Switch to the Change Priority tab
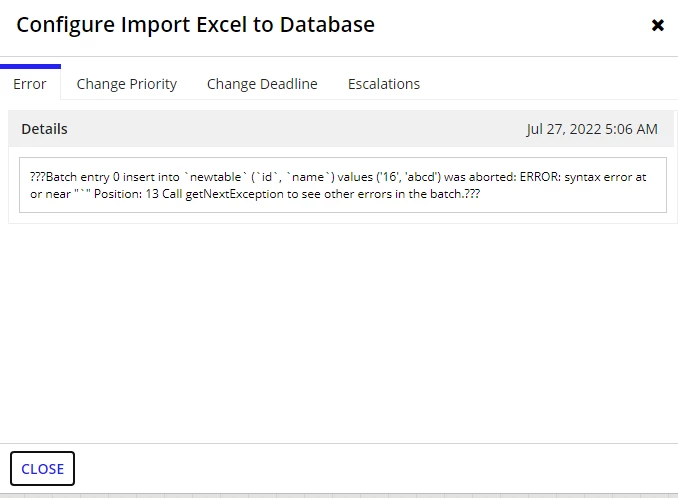678x498 pixels. tap(127, 84)
